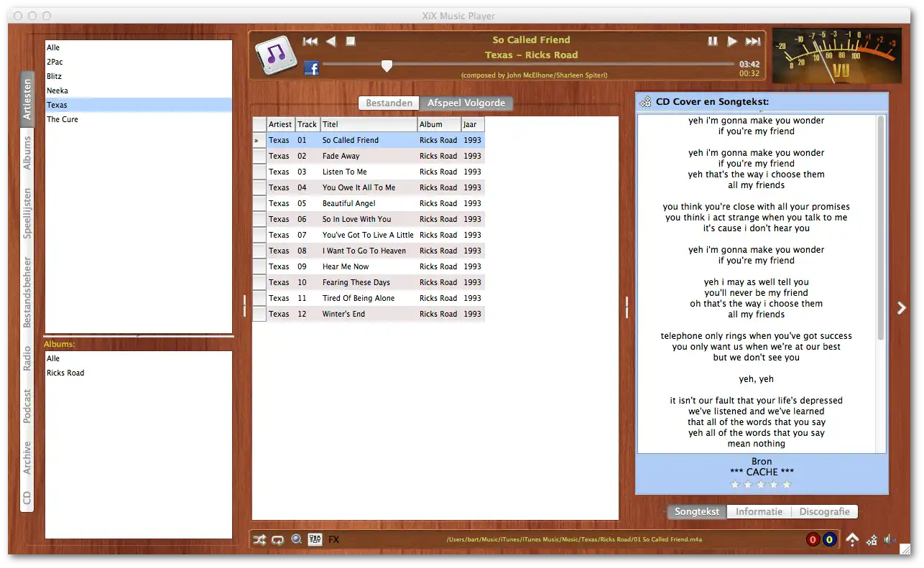Switch to the Albums side tab
924x568 pixels.
[27, 154]
